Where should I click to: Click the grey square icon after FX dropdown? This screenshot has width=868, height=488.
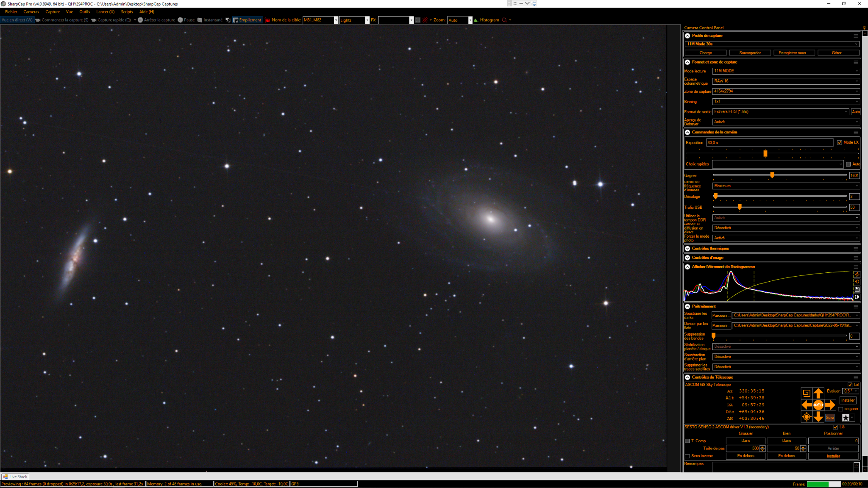(417, 20)
